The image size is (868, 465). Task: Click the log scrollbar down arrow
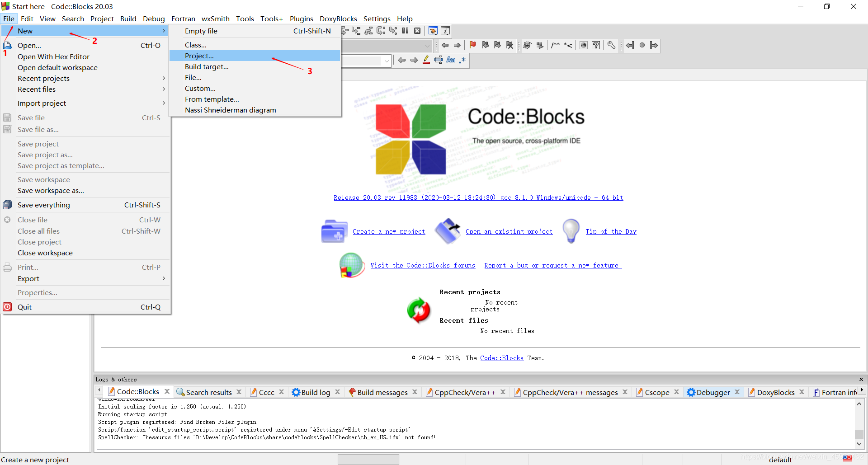pos(859,444)
